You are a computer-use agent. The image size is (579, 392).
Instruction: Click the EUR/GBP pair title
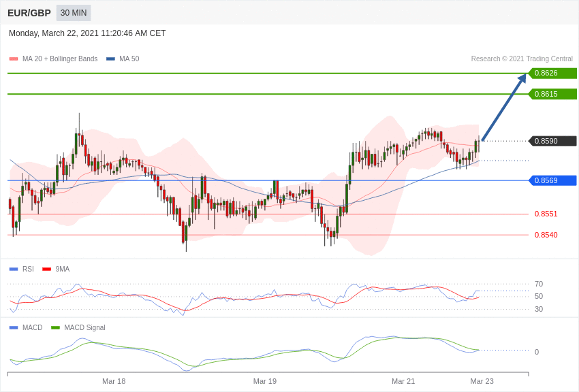coord(29,13)
